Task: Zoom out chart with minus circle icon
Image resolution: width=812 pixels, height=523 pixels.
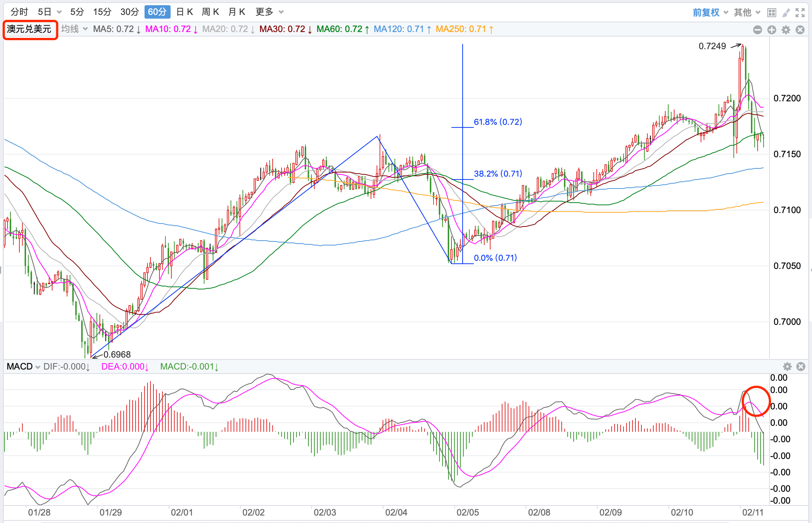Action: (x=757, y=30)
